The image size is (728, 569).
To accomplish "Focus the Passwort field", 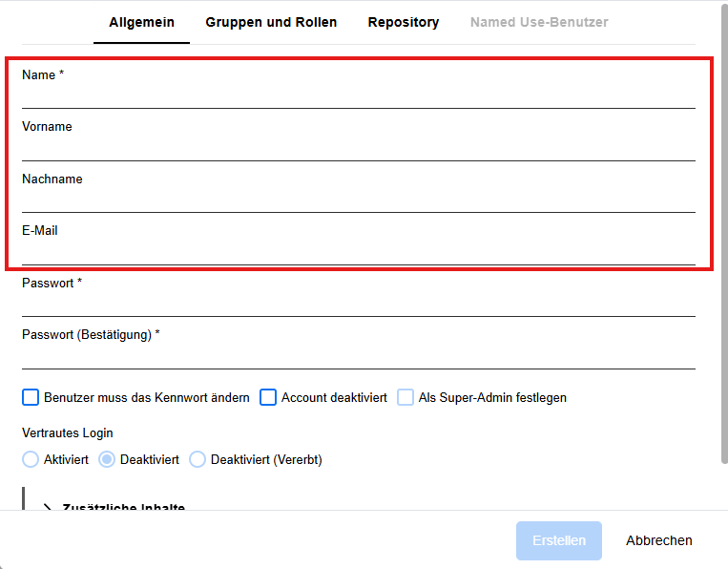I will [x=358, y=304].
